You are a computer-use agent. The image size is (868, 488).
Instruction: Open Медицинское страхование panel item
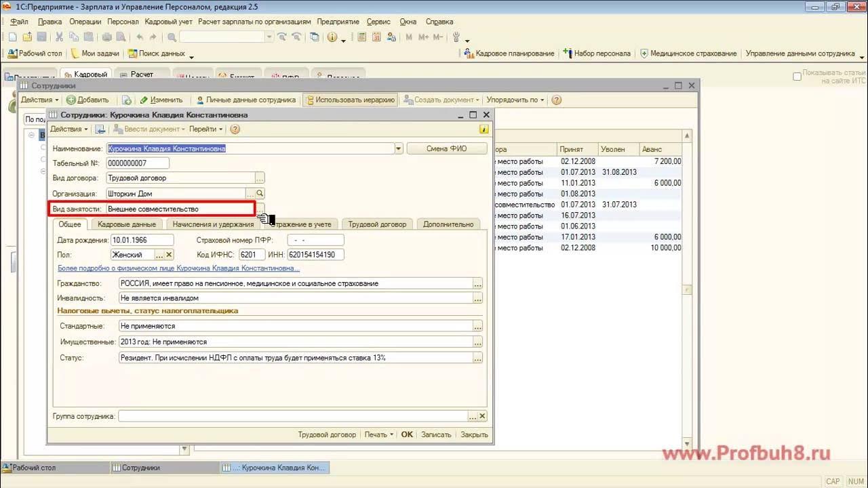pos(688,53)
